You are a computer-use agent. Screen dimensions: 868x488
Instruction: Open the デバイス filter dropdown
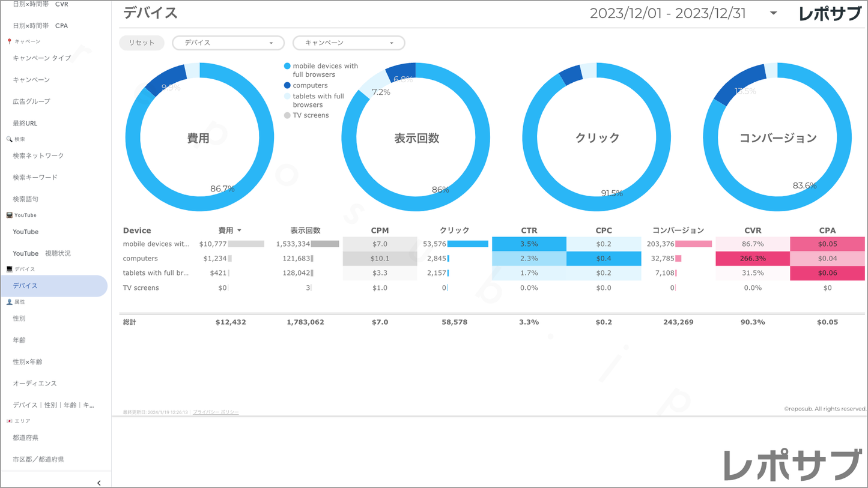click(x=228, y=43)
